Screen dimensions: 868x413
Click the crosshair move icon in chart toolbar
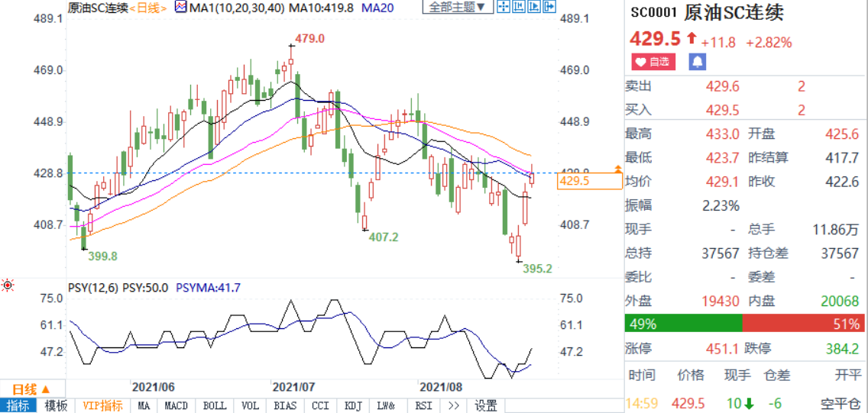tap(503, 7)
